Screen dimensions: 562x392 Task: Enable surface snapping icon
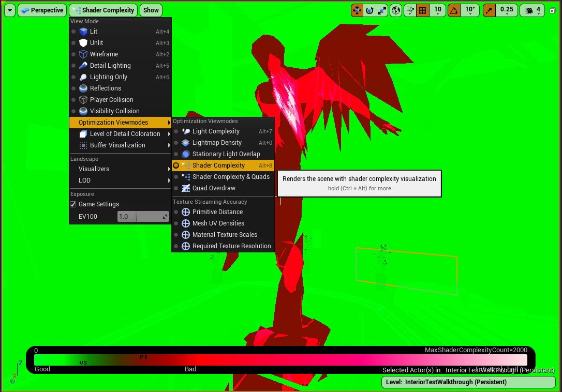tap(410, 10)
